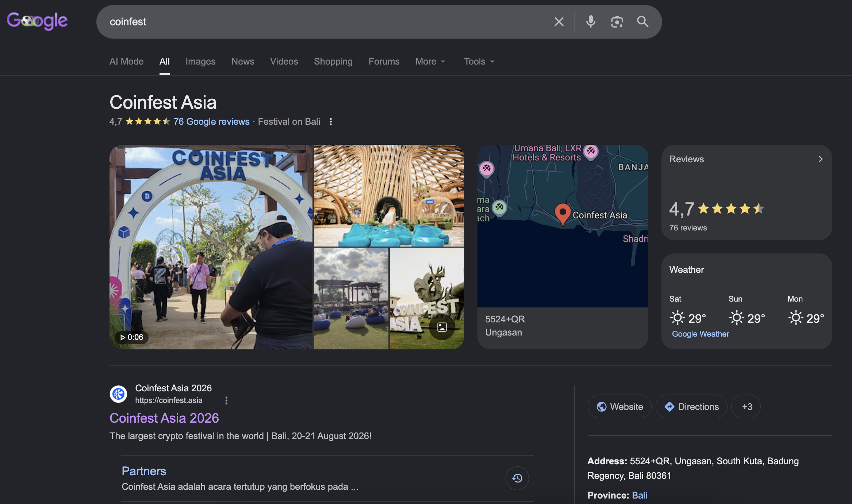
Task: Open the Coinfest Asia map pin
Action: click(x=563, y=214)
